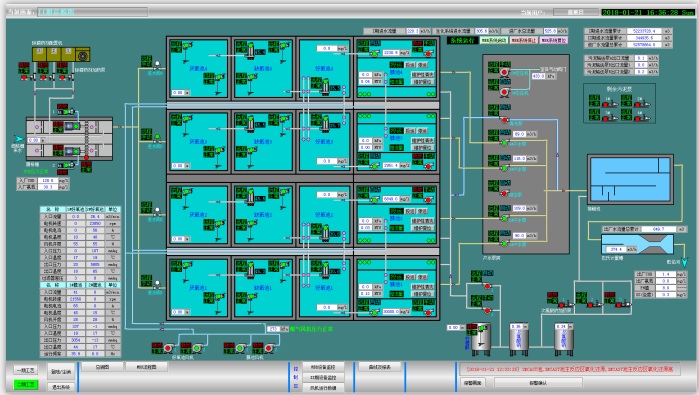
Task: Click the top red blower in grey pump-room panel
Action: tap(505, 72)
